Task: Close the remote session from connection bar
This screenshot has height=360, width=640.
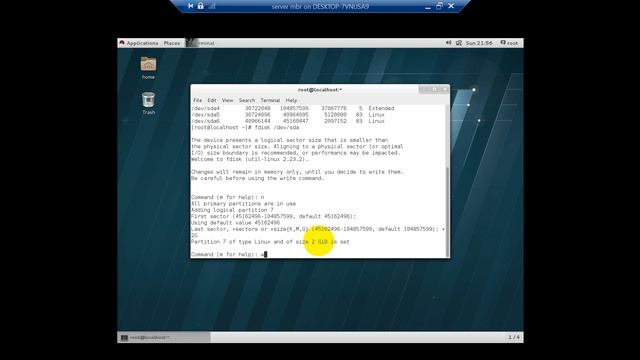Action: click(451, 6)
